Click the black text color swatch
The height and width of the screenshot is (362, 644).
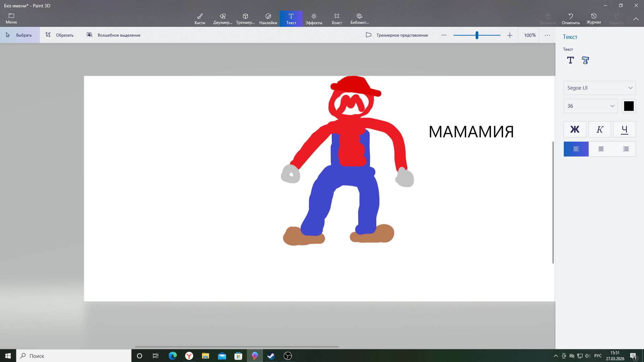629,106
